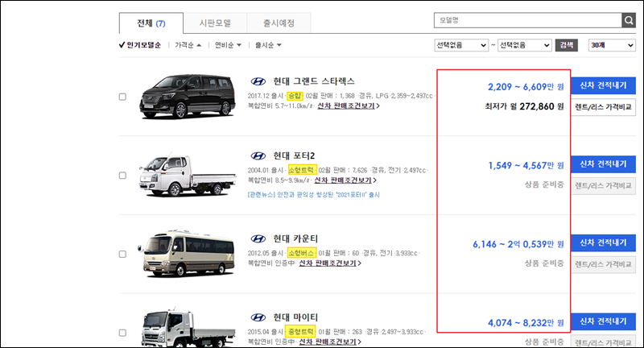
Task: Click 신차 견적내기 for 그랜드 스타렉스
Action: [x=603, y=85]
